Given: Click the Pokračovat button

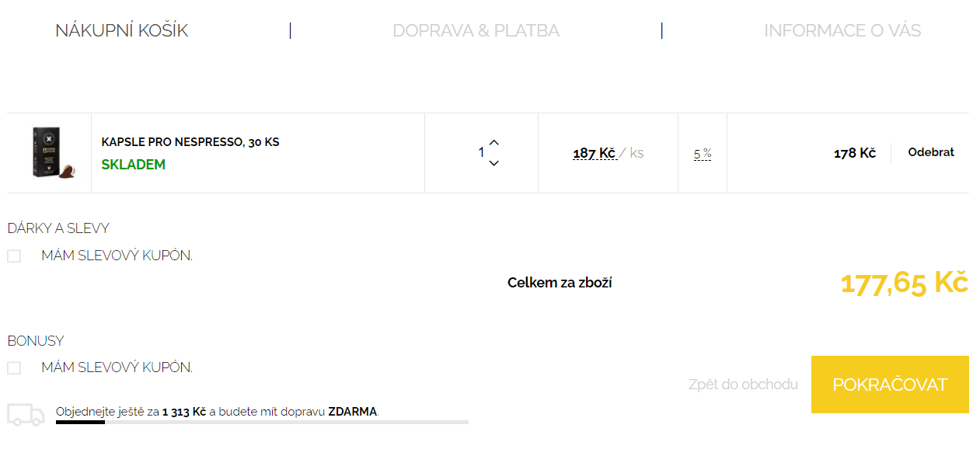Looking at the screenshot, I should coord(890,385).
